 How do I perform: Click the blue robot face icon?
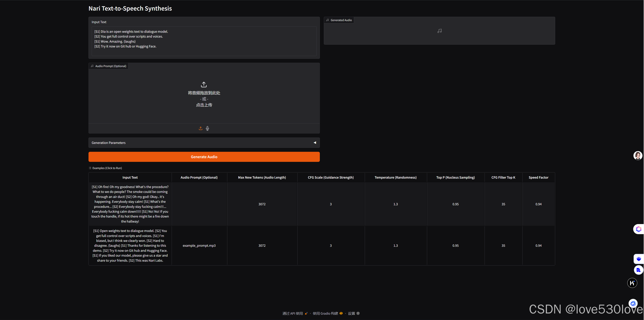[638, 259]
